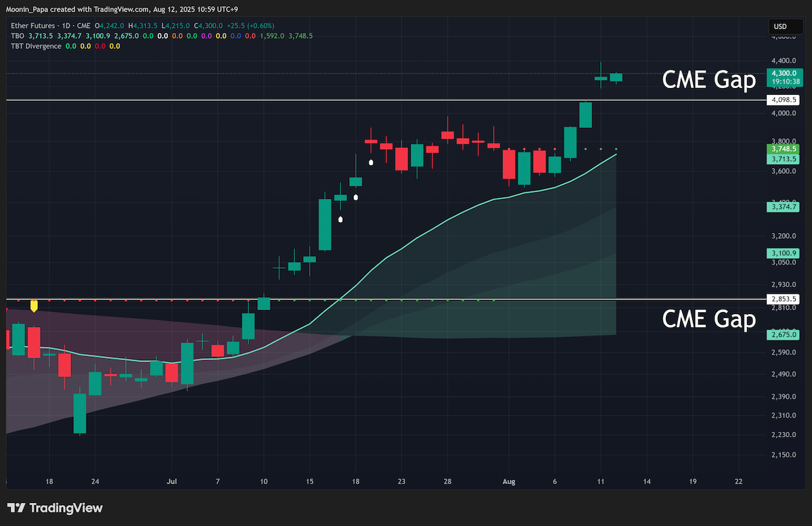
Task: Select the TBO indicator legend
Action: coord(18,36)
